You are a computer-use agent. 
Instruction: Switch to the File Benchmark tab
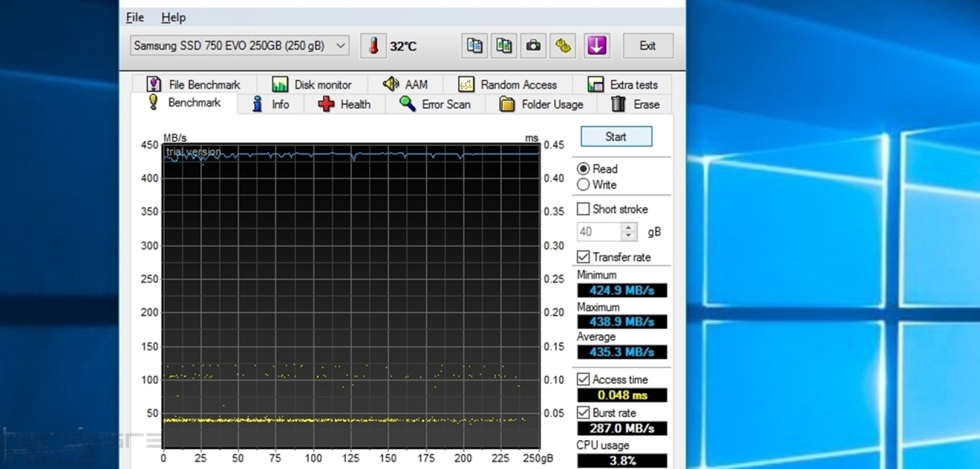coord(194,84)
